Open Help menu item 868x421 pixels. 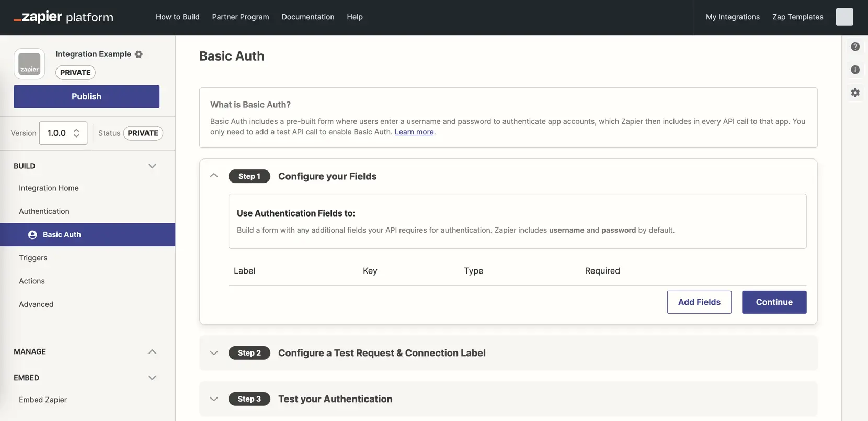pos(355,17)
